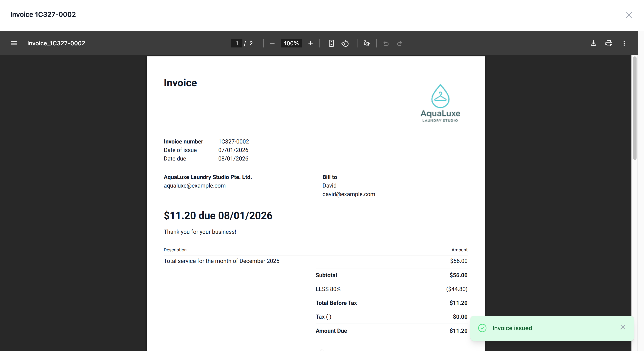Screen dimensions: 644x351
Task: Download the invoice PDF
Action: pos(593,43)
